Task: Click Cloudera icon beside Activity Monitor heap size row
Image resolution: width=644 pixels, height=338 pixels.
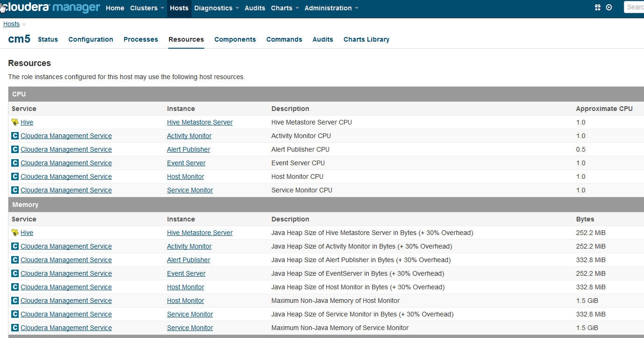Action: tap(15, 246)
